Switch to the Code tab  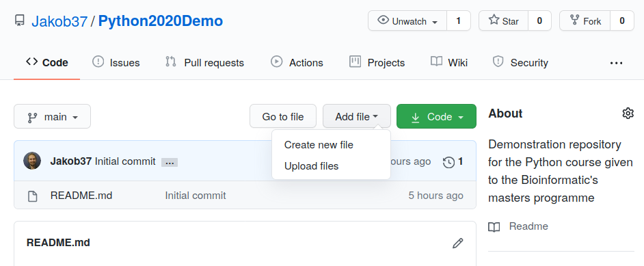pos(46,62)
